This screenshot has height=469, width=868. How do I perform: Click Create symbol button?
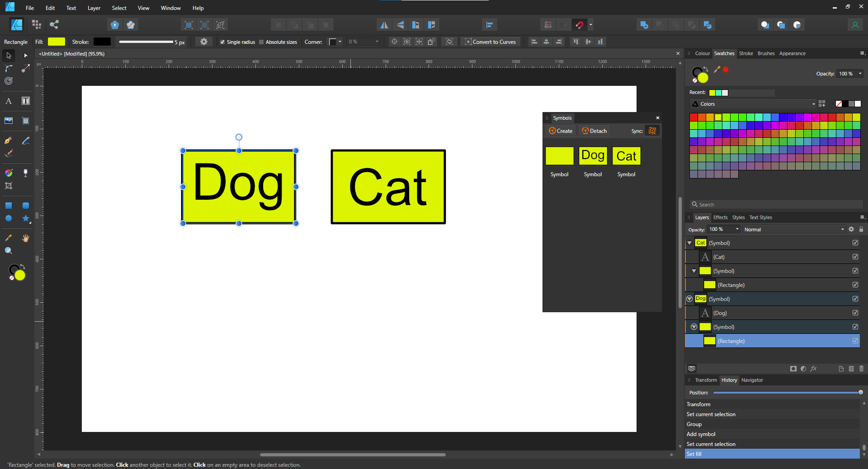tap(561, 131)
